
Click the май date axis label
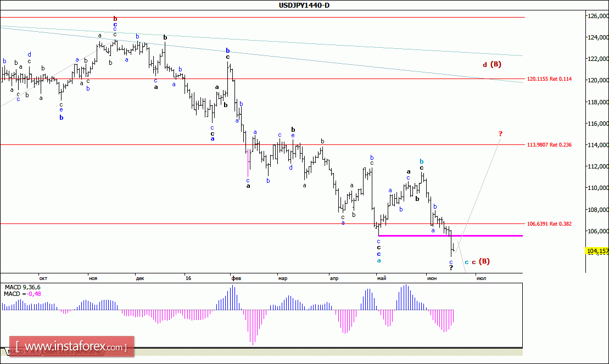[x=382, y=278]
